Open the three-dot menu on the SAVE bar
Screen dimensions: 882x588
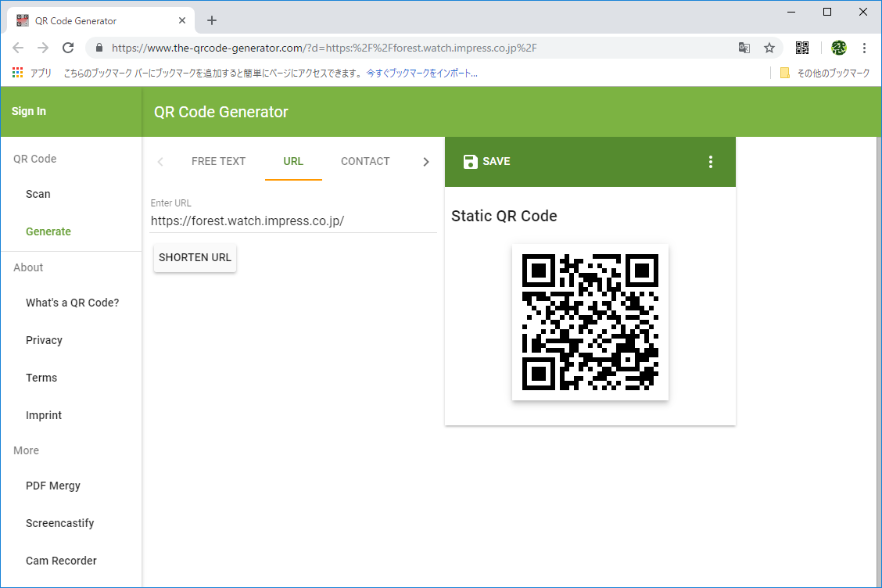tap(710, 162)
